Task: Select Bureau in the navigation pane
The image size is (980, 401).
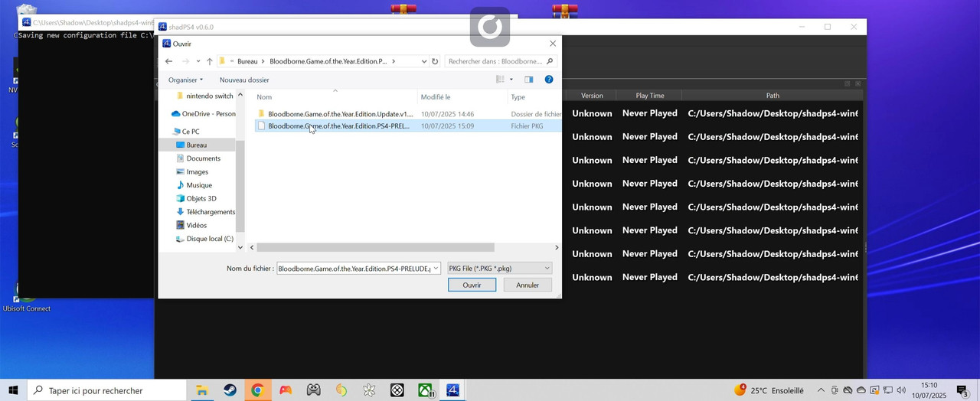Action: tap(197, 145)
